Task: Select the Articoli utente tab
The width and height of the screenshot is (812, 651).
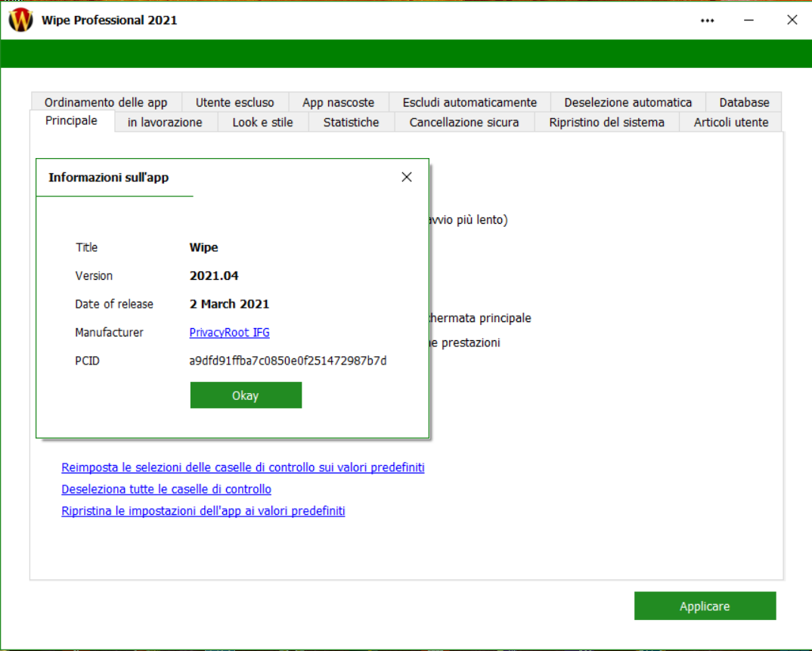Action: click(x=730, y=122)
